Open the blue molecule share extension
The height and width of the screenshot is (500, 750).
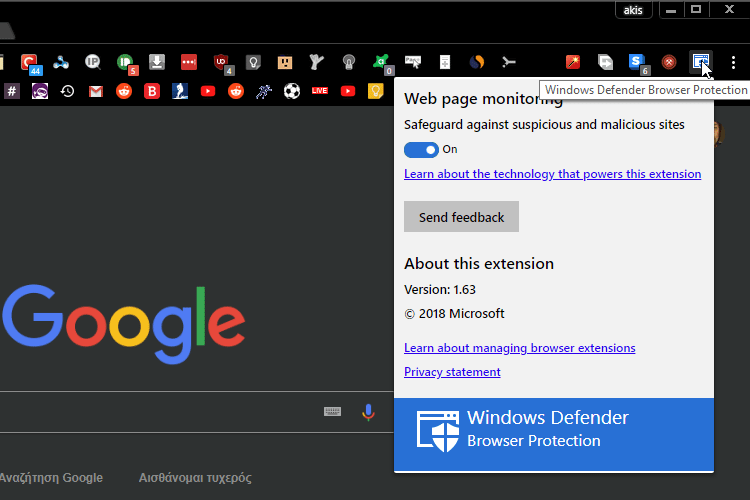point(61,62)
